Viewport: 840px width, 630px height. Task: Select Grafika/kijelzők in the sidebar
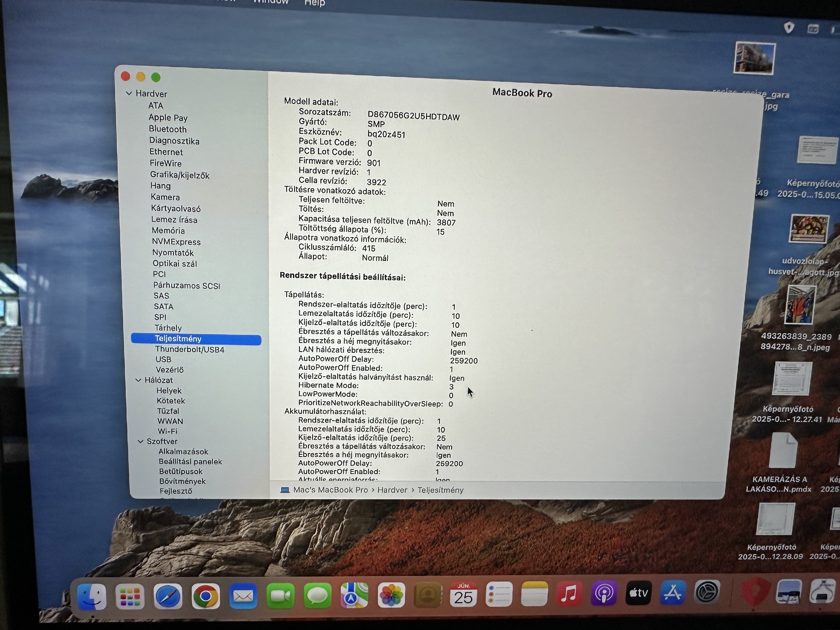pyautogui.click(x=180, y=175)
